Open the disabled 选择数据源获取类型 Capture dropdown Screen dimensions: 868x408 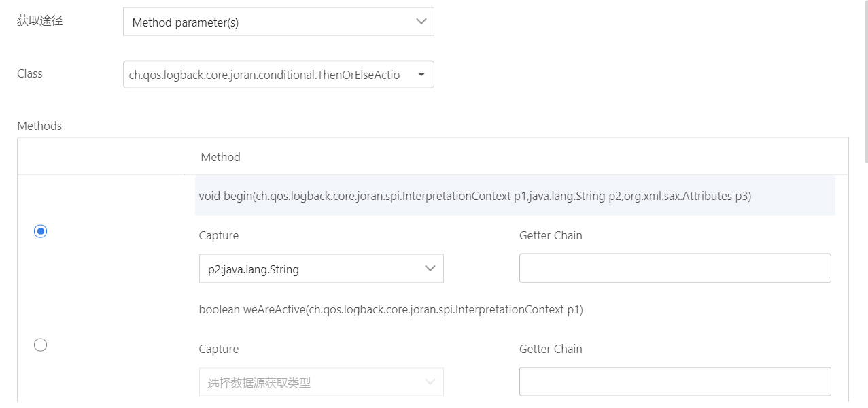(x=313, y=383)
